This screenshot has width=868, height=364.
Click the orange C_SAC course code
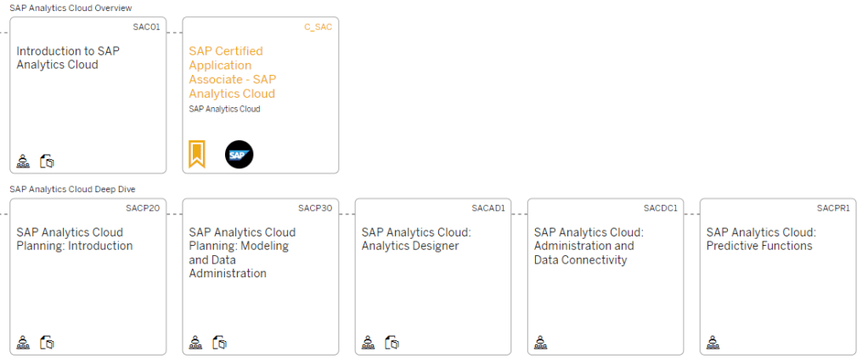318,27
